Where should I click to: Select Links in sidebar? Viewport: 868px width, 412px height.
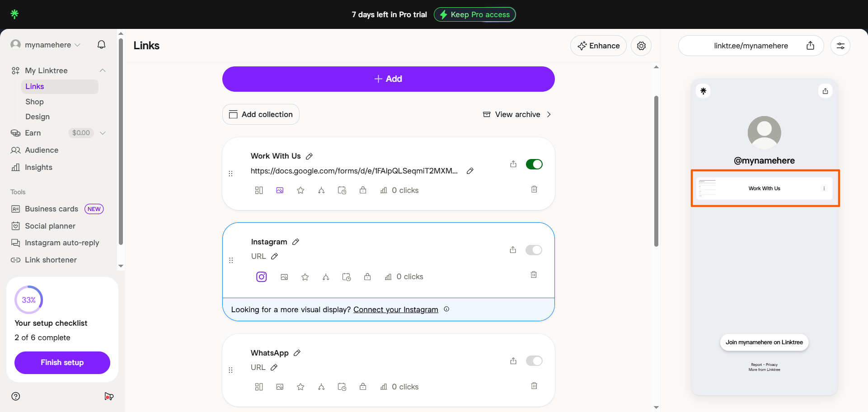click(60, 86)
